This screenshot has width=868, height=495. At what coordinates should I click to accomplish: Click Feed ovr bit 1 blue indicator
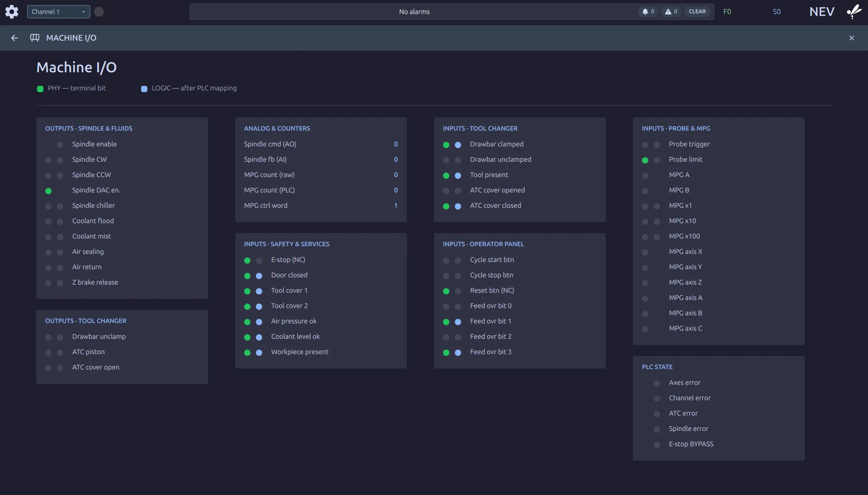tap(458, 322)
